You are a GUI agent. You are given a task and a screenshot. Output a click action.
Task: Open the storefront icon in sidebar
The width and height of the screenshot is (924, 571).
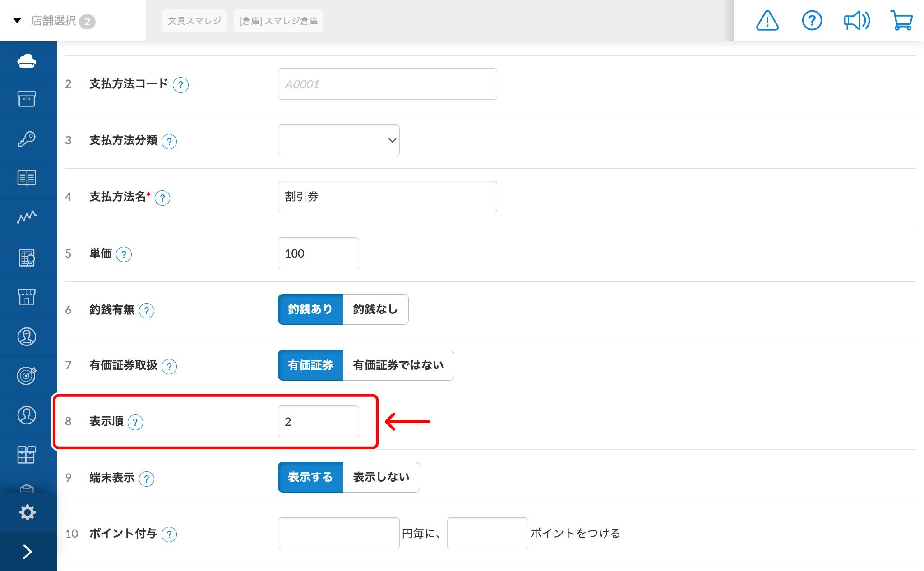tap(27, 297)
